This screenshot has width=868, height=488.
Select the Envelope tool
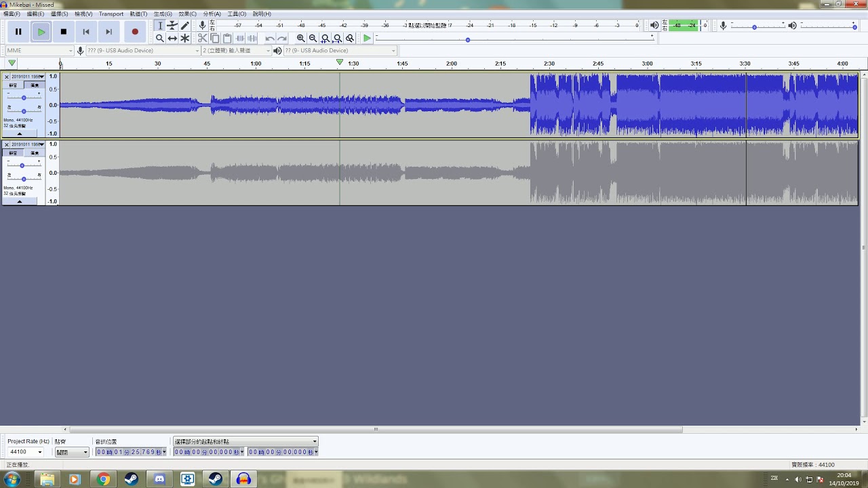point(172,26)
